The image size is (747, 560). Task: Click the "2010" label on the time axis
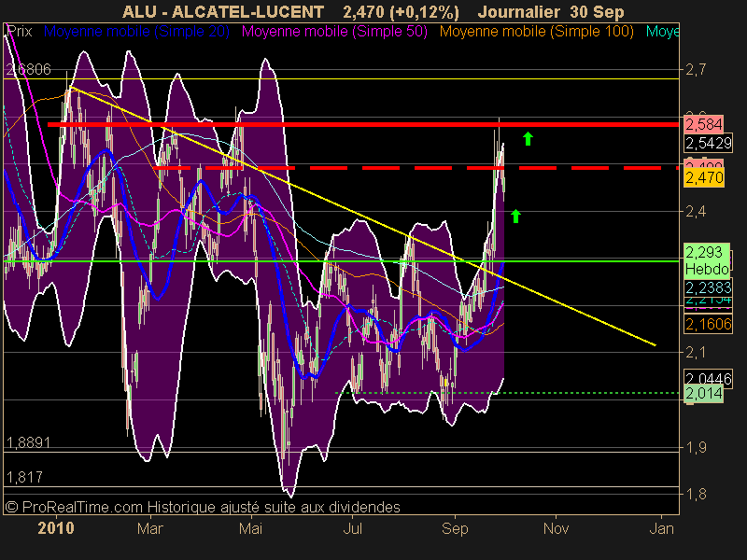point(56,528)
